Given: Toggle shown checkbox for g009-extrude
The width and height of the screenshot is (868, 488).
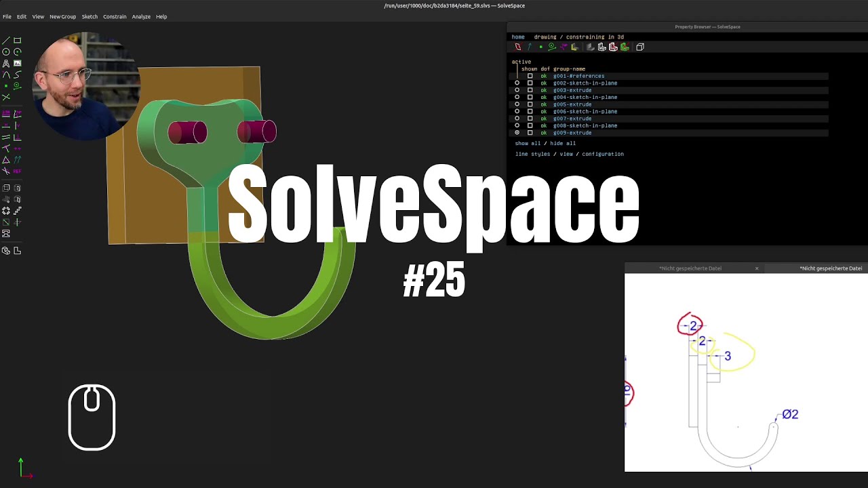Looking at the screenshot, I should pos(530,133).
